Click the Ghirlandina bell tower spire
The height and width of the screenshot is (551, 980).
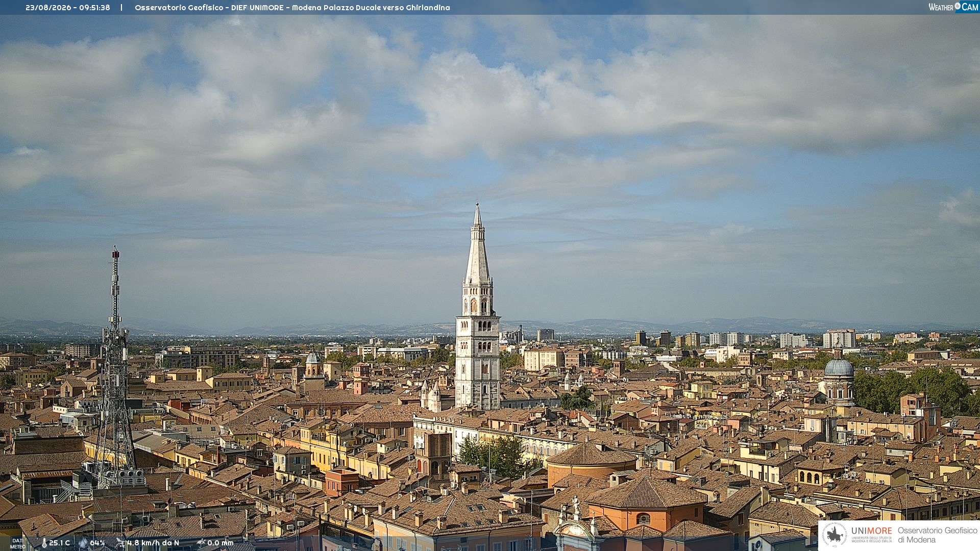pyautogui.click(x=477, y=245)
